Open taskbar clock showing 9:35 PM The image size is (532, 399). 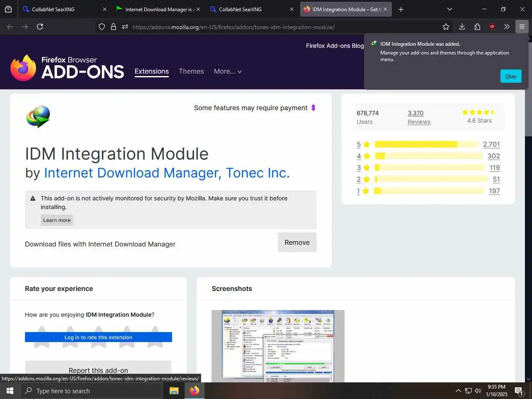coord(497,391)
